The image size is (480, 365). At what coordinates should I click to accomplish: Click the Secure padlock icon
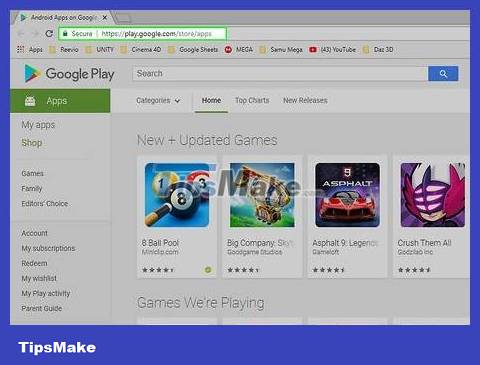[x=65, y=33]
